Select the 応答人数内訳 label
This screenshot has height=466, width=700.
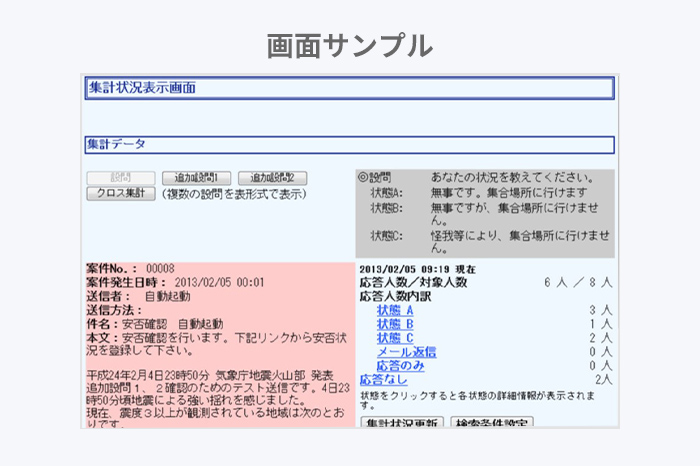(395, 296)
